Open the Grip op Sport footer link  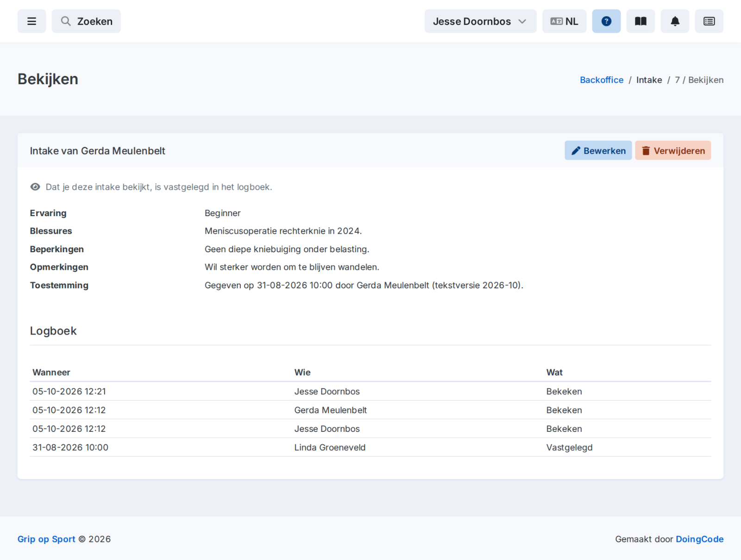coord(46,539)
